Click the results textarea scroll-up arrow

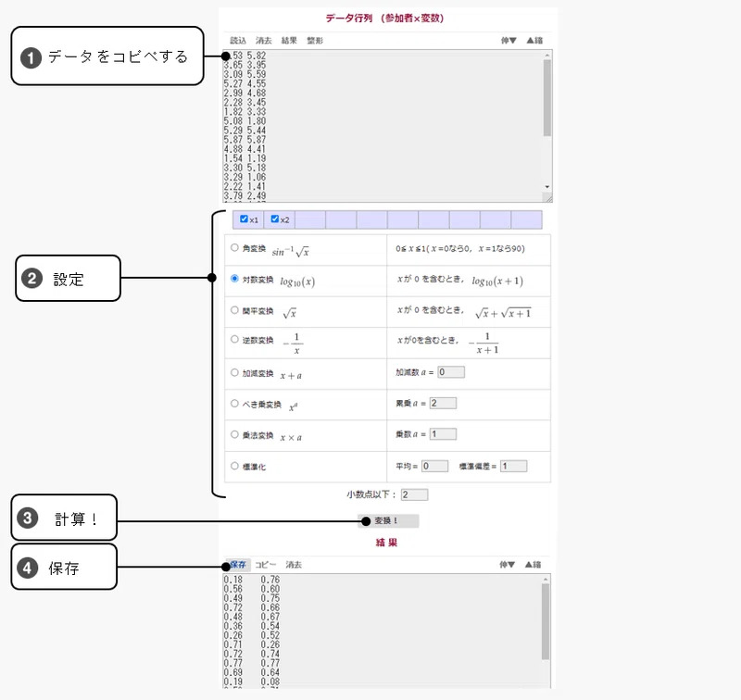click(546, 579)
